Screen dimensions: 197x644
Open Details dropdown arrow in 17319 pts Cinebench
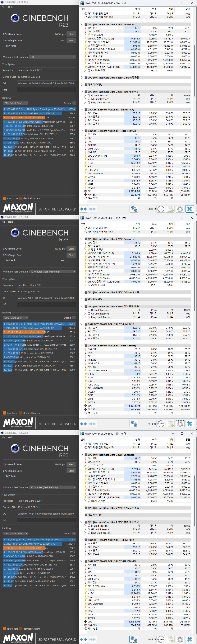74,318
